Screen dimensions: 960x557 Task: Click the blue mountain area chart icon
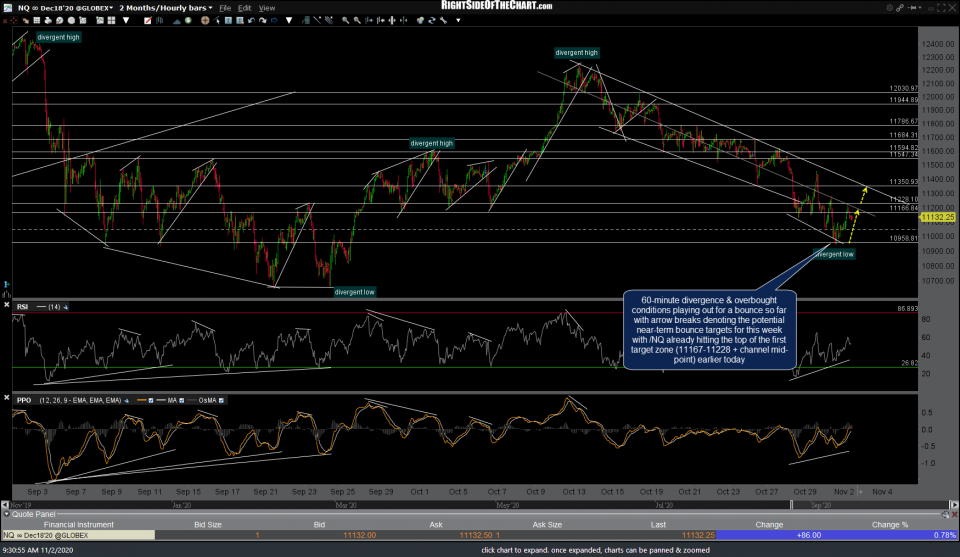coord(176,20)
